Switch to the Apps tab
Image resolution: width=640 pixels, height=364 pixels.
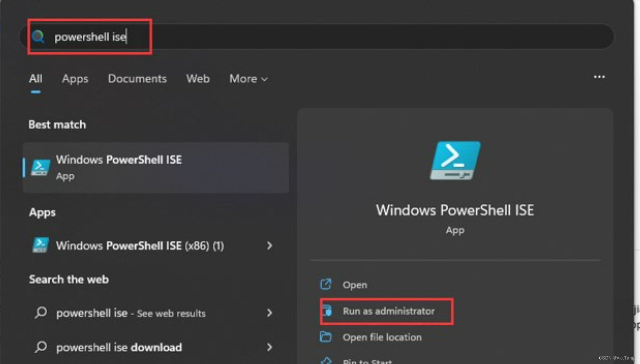click(75, 79)
